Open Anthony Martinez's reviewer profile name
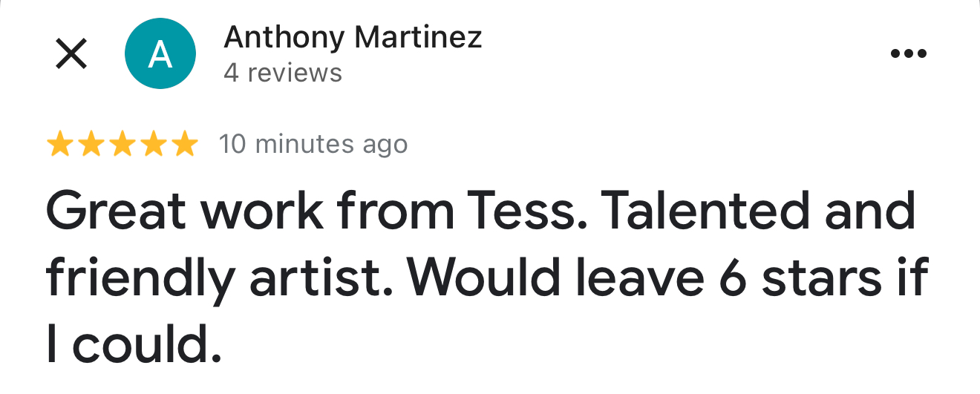This screenshot has width=980, height=394. point(353,37)
